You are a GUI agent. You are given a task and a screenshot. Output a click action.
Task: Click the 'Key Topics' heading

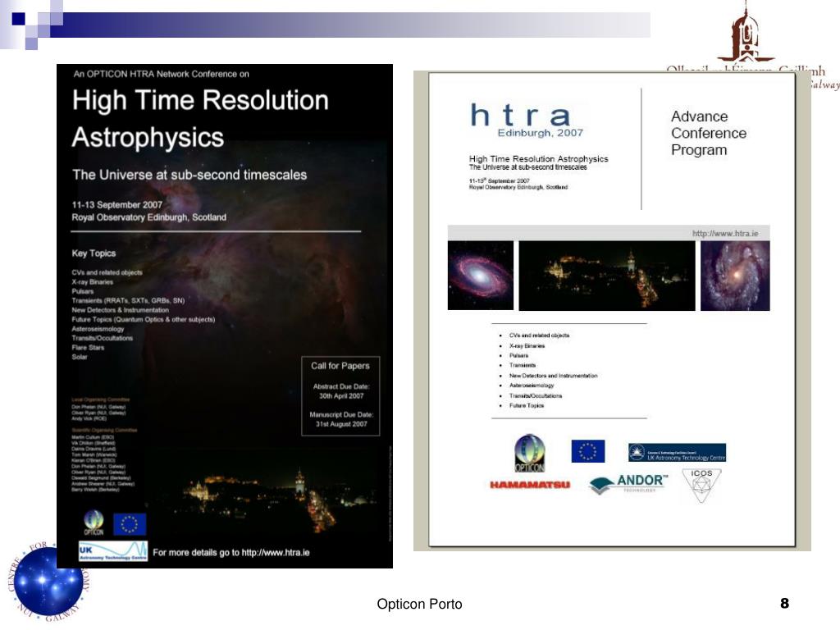[x=94, y=253]
